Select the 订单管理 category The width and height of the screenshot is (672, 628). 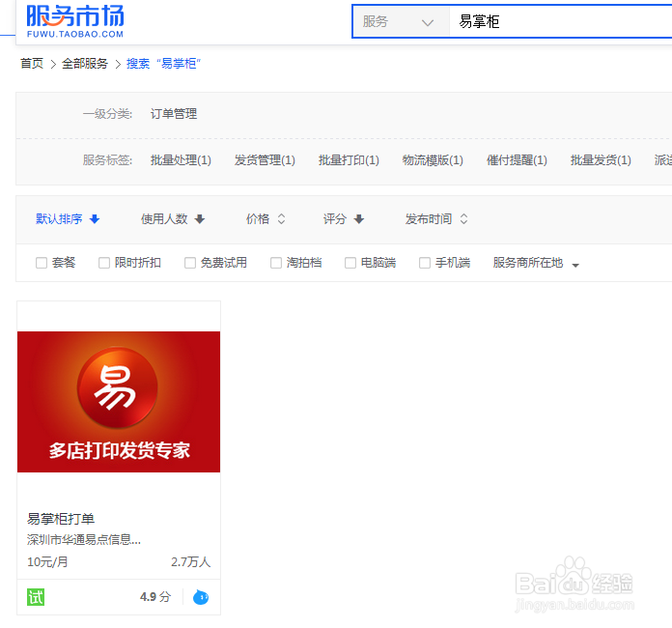point(174,114)
